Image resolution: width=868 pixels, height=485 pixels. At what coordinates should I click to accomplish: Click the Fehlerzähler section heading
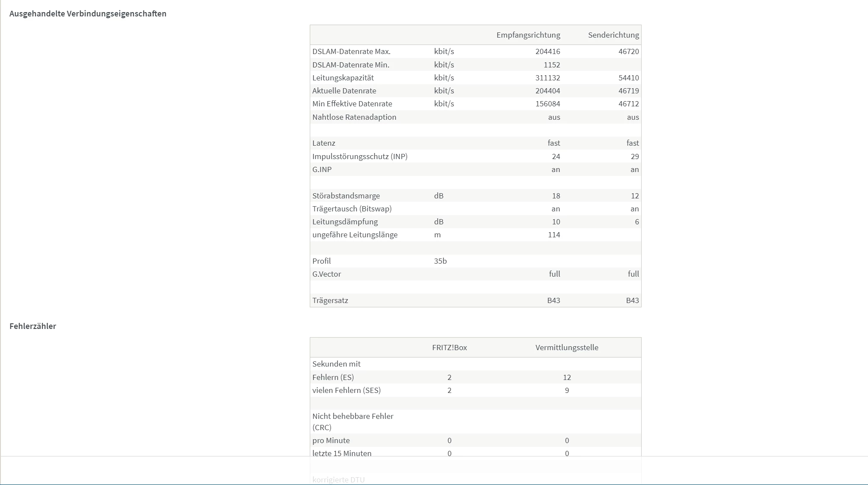click(33, 326)
